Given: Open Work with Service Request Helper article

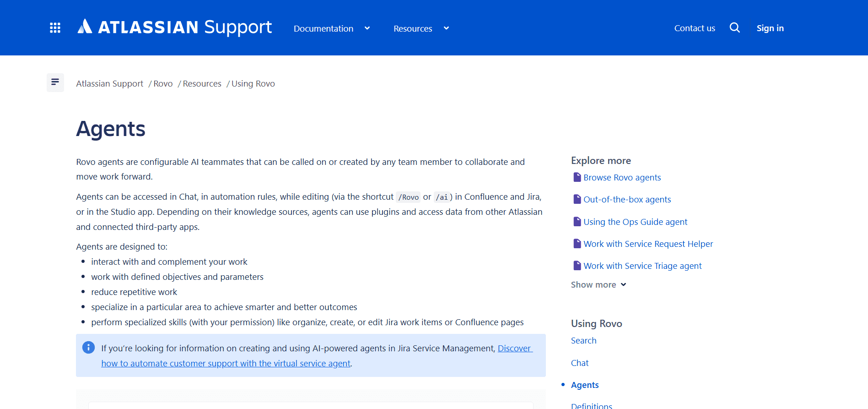Looking at the screenshot, I should point(648,244).
